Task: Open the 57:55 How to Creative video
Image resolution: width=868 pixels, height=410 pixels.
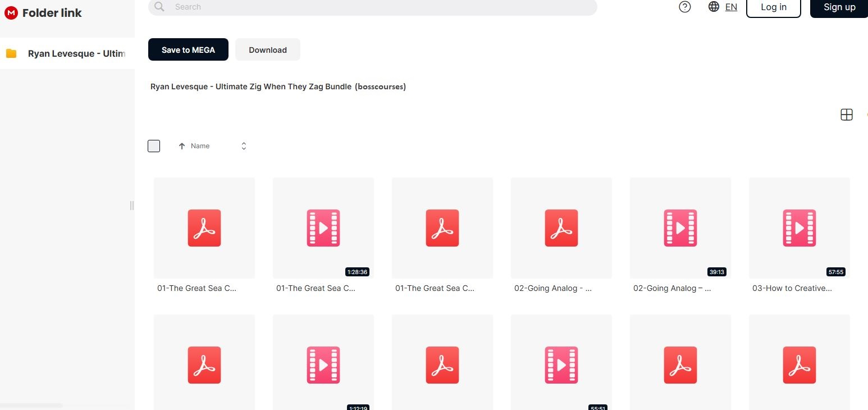Action: (800, 228)
